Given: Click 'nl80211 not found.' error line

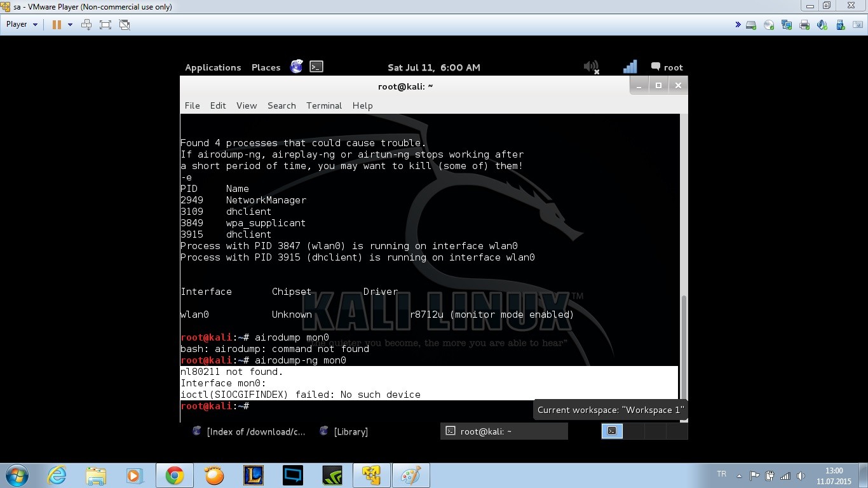Looking at the screenshot, I should [232, 372].
